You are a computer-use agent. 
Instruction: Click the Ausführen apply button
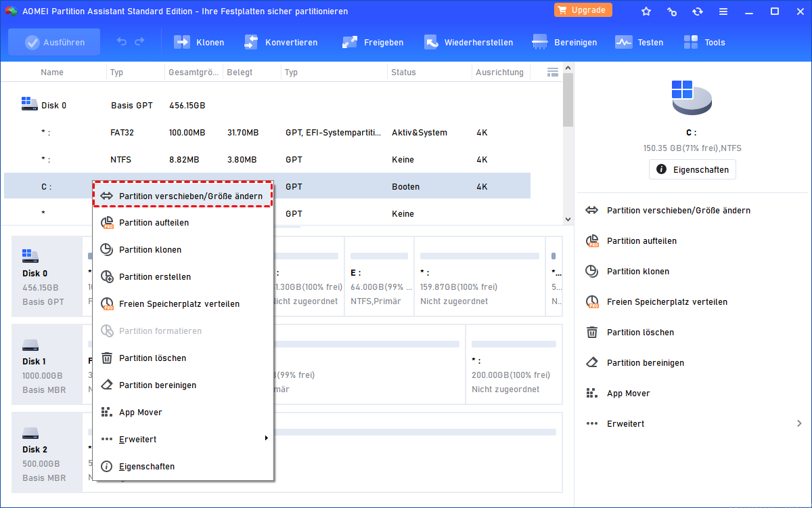point(54,42)
